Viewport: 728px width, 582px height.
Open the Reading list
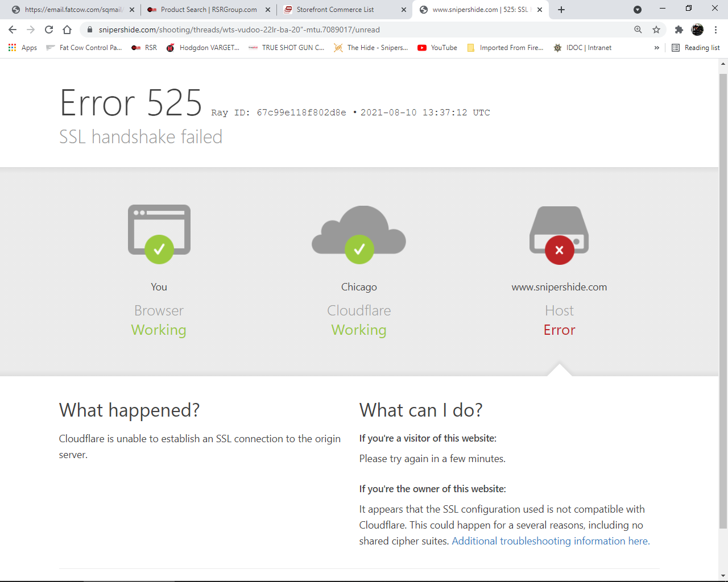click(x=696, y=48)
